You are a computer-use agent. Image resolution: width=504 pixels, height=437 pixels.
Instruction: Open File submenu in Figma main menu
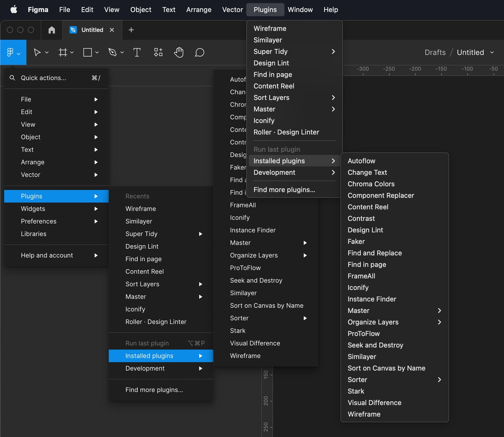point(56,99)
